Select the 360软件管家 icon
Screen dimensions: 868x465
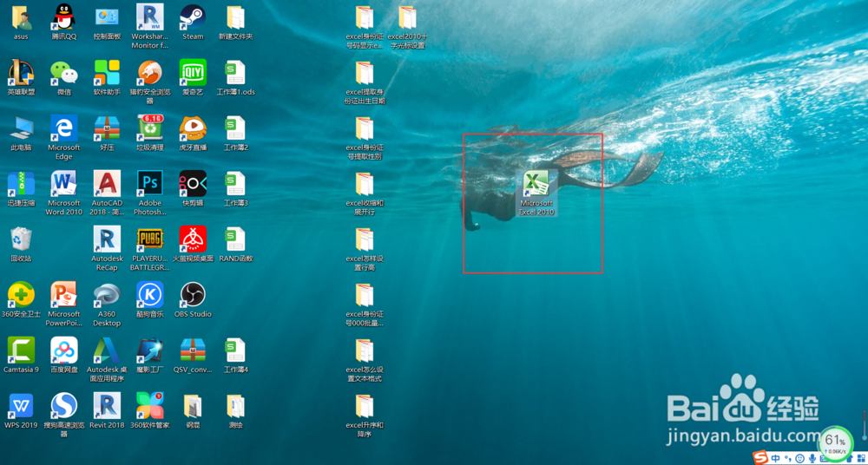[x=149, y=410]
